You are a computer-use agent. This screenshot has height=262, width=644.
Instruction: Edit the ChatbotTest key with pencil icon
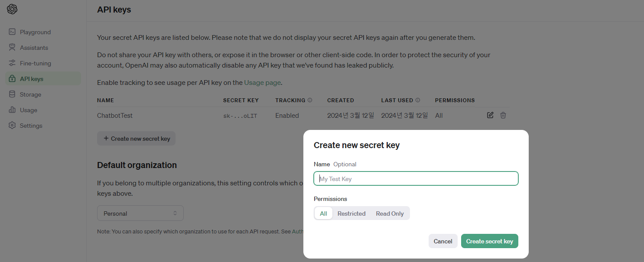[x=490, y=115]
